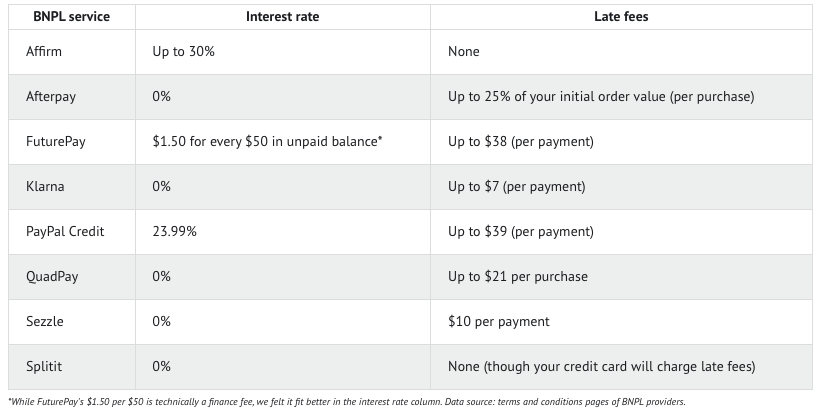The image size is (826, 410).
Task: Click the FuturePay $1.50 per $50 cell
Action: coord(283,142)
